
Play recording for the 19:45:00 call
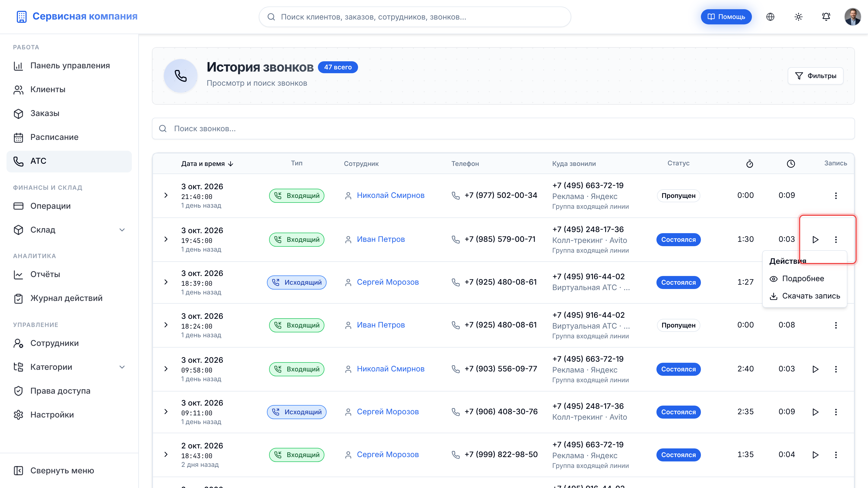815,239
